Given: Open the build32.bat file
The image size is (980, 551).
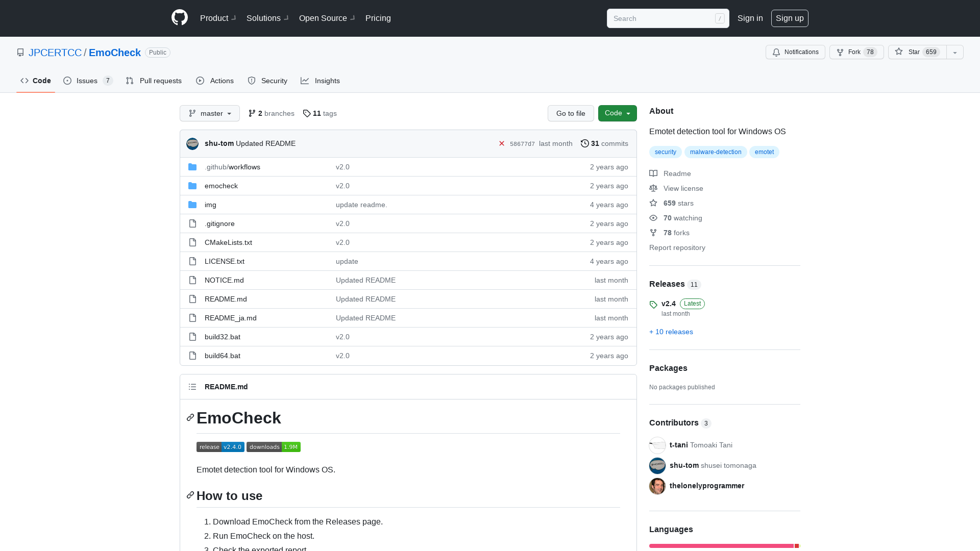Looking at the screenshot, I should (x=223, y=337).
